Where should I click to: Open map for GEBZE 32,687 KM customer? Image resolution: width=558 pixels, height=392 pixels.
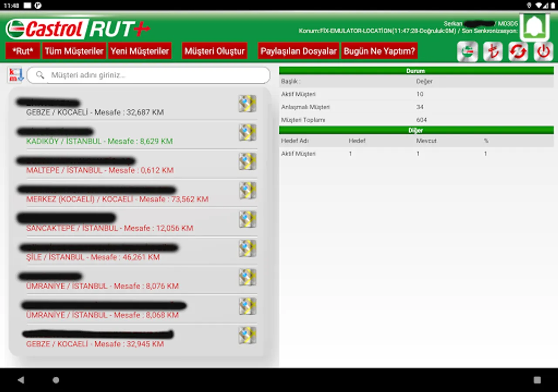[247, 104]
